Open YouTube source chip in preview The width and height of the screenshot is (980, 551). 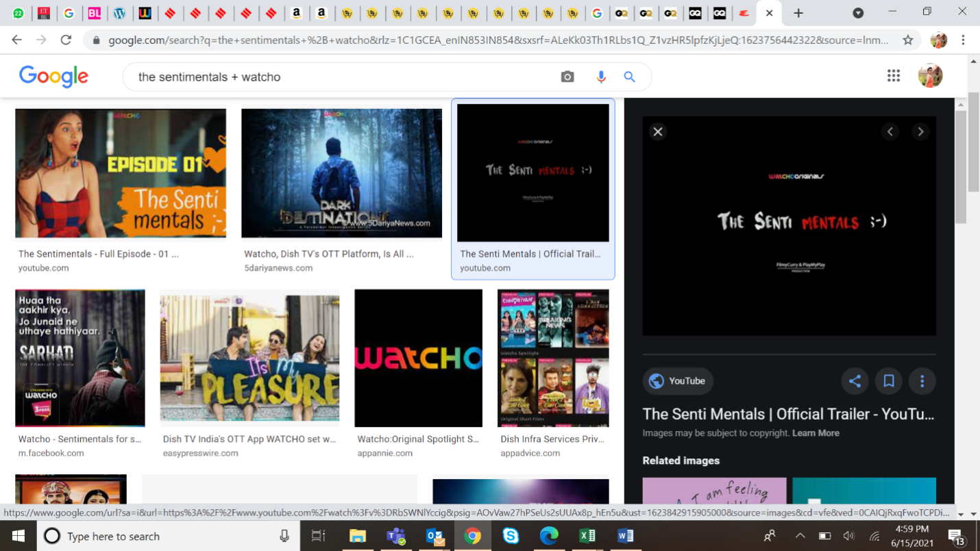(678, 381)
